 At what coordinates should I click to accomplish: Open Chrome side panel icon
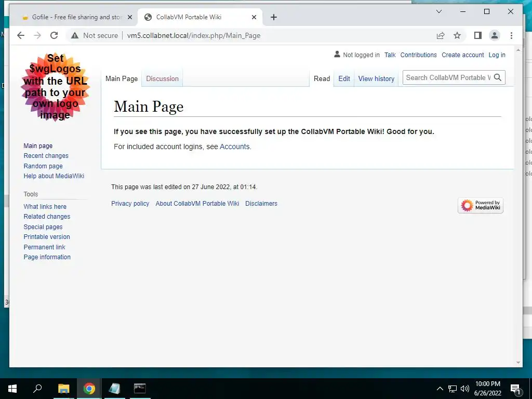coord(478,35)
